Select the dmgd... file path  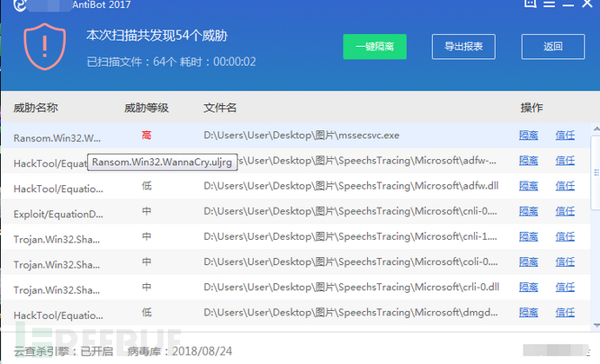pyautogui.click(x=351, y=313)
